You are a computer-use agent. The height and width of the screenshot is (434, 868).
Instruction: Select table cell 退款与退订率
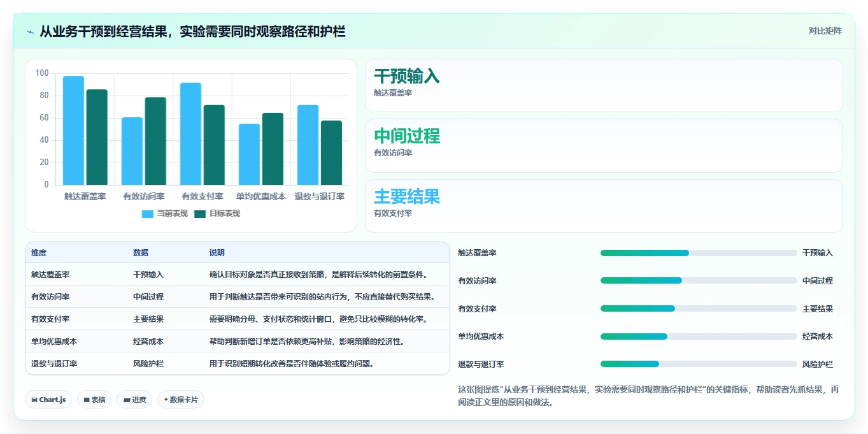coord(54,364)
